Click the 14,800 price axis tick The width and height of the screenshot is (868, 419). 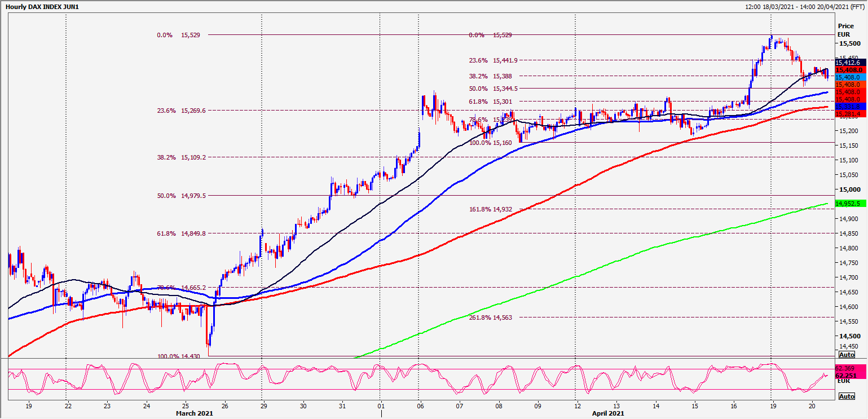point(849,249)
